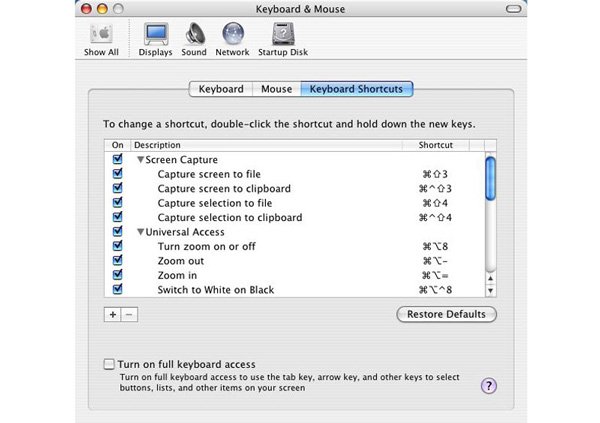Viewport: 600px width, 423px height.
Task: Click shortcut keys for Turn zoom on or off
Action: [x=435, y=247]
